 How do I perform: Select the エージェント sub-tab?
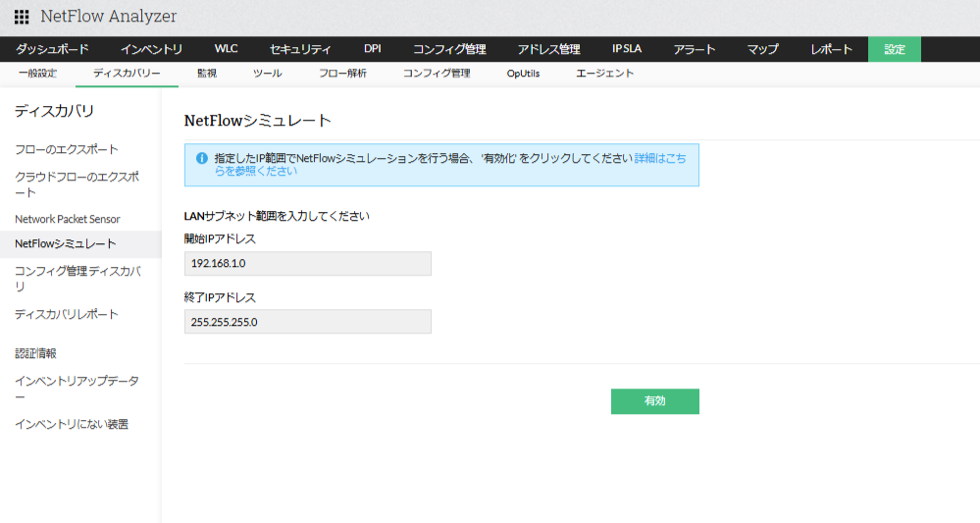(605, 74)
